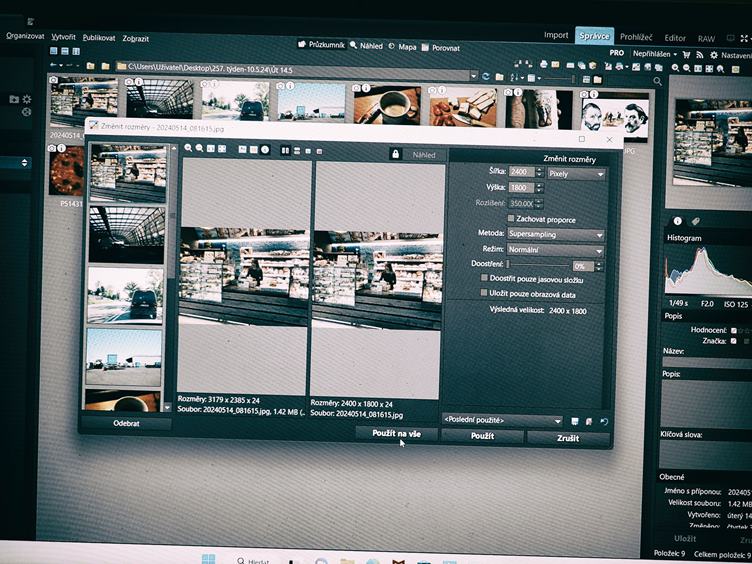Select the single-pane window layout icon

(x=54, y=51)
